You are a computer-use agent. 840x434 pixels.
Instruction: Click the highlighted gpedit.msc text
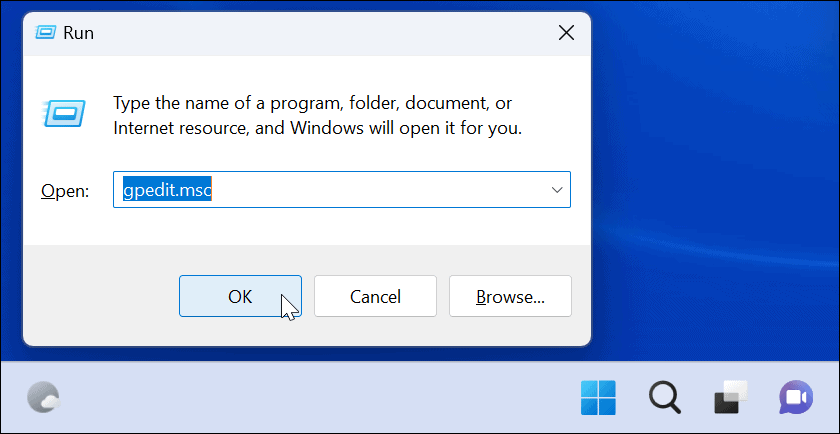[166, 190]
